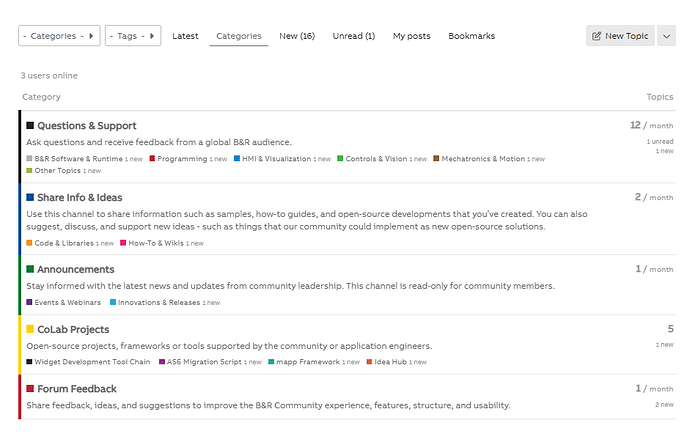Image resolution: width=690 pixels, height=442 pixels.
Task: Go to the Unread (1) tab
Action: (353, 36)
